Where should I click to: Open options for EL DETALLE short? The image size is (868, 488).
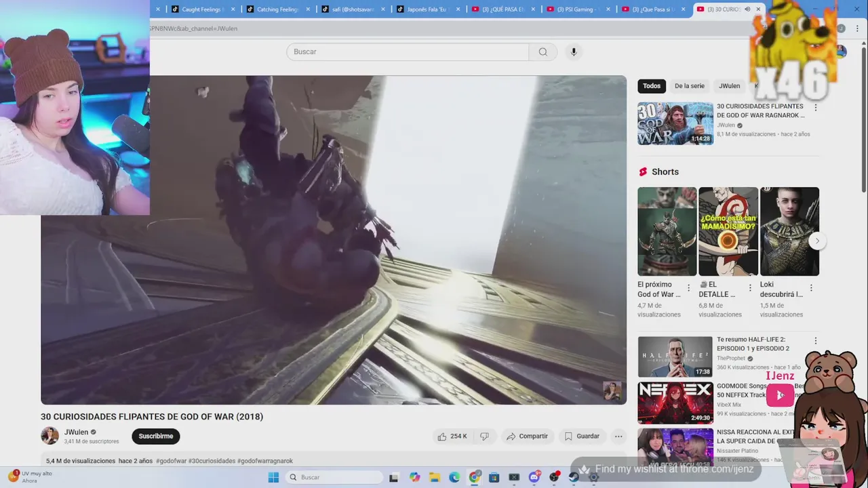[x=750, y=288]
